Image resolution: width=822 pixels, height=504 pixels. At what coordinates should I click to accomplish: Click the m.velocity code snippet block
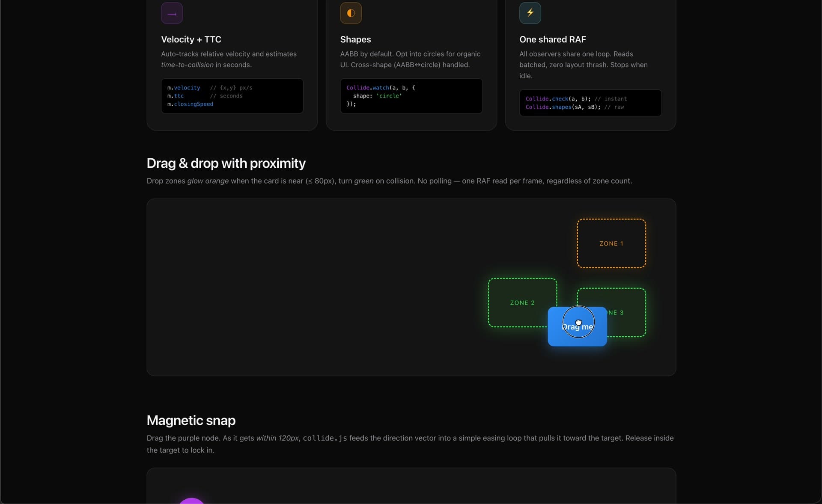[232, 96]
